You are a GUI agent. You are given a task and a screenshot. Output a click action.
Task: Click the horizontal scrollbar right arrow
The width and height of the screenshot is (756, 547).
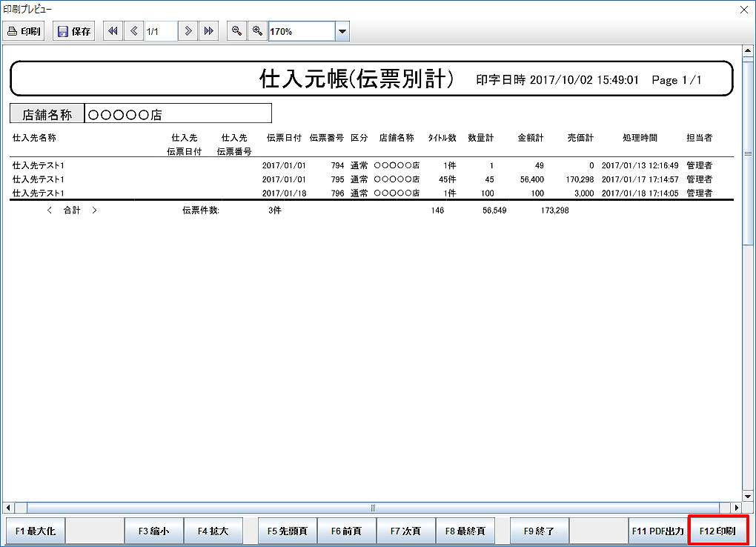pos(737,508)
